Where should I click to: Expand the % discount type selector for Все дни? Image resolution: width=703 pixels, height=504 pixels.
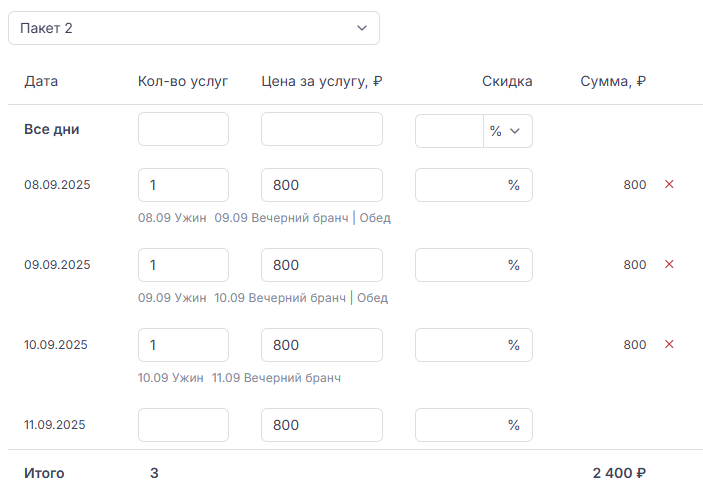[507, 131]
